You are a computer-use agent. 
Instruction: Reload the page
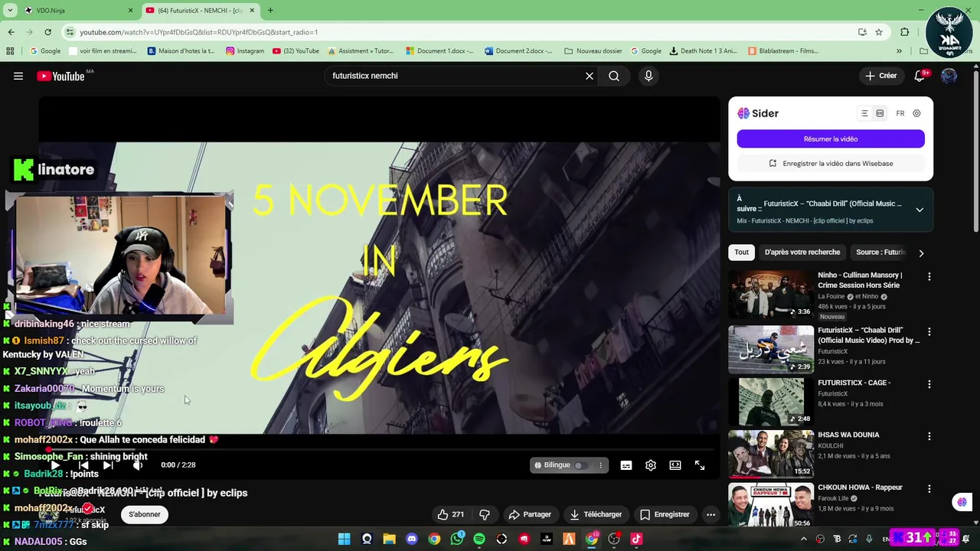47,32
